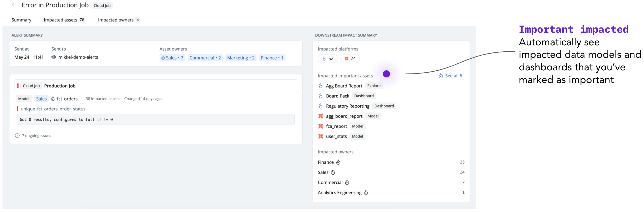Screen dimensions: 644x212
Task: Open Board Pack asset
Action: coord(337,96)
